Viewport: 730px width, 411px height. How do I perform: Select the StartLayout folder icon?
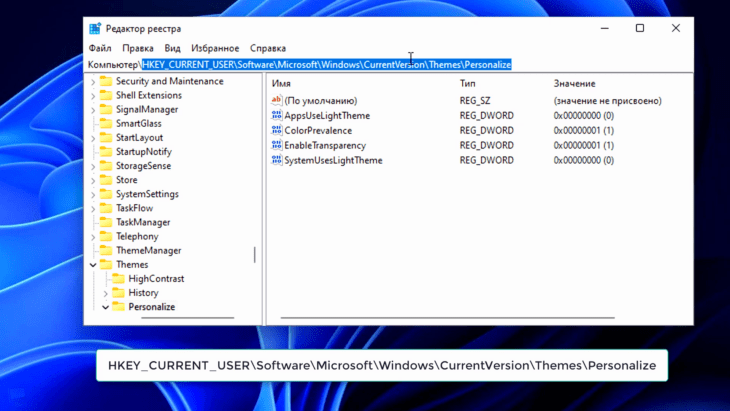106,137
